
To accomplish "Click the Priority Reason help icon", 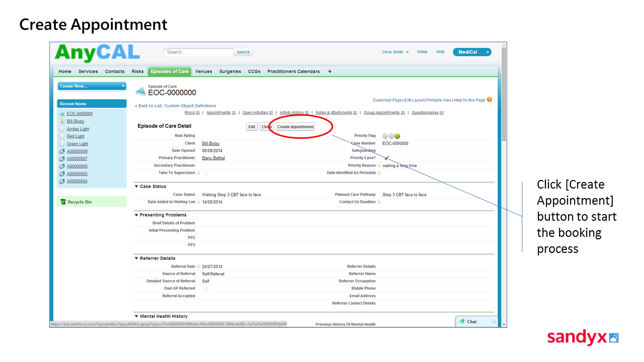I will coord(379,165).
